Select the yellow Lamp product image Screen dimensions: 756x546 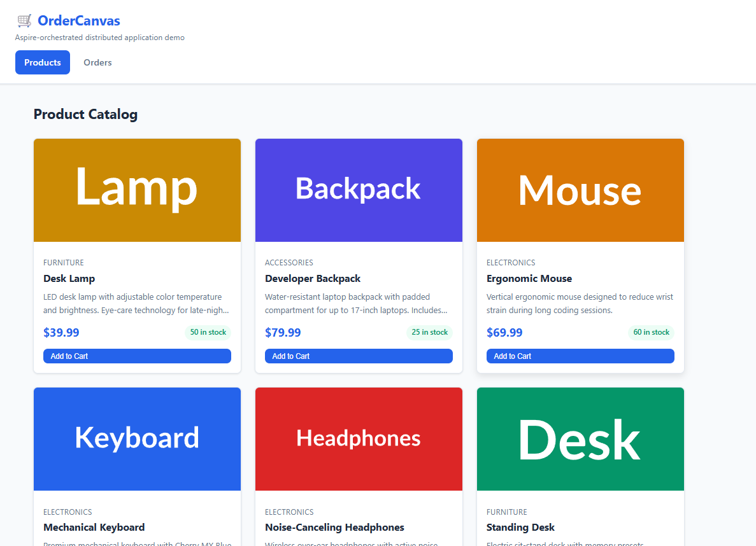coord(137,190)
